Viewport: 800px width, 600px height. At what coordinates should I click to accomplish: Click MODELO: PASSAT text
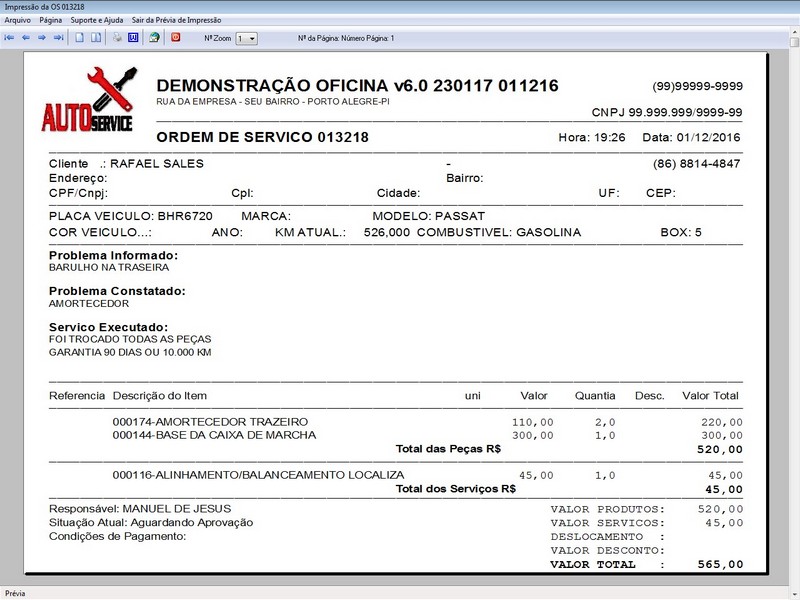coord(429,216)
